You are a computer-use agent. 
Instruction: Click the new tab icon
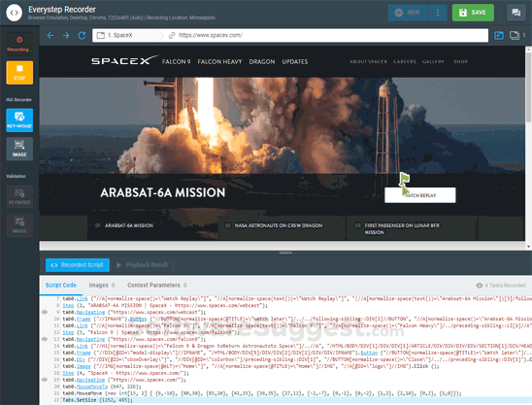[x=499, y=35]
